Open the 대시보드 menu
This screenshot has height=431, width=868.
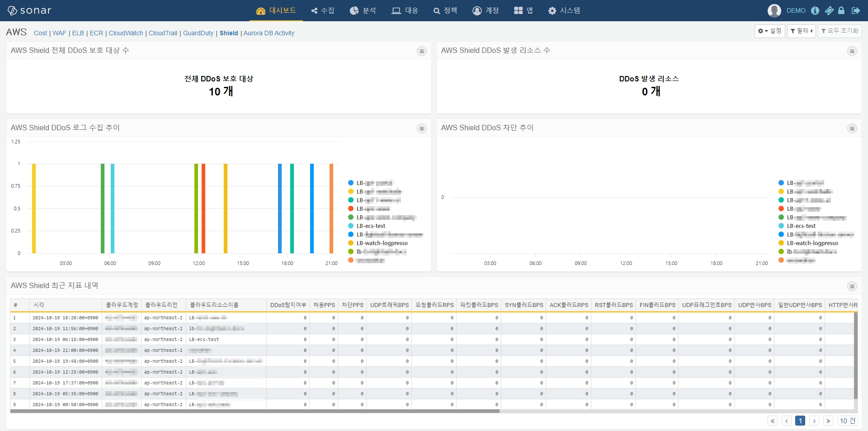pos(276,10)
